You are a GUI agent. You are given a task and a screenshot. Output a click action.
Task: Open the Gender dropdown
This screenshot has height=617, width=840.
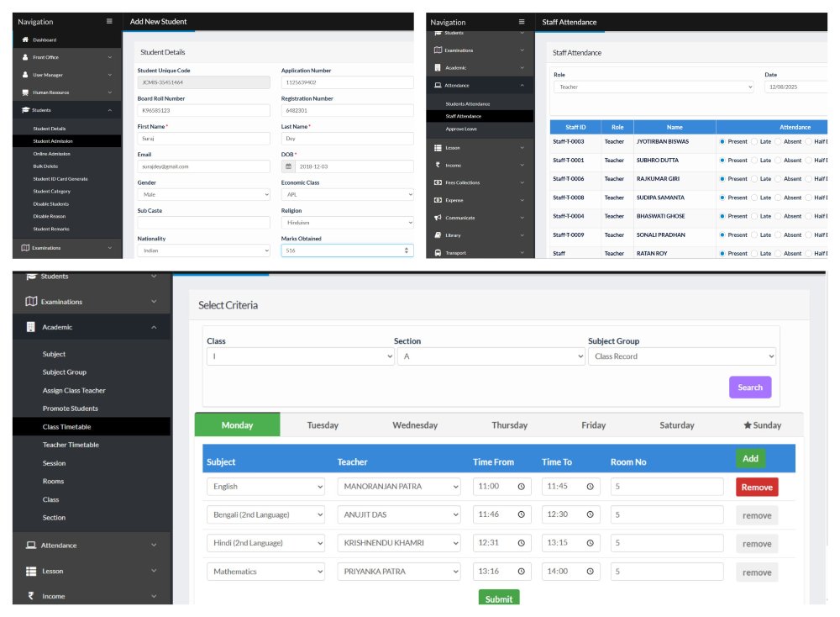[203, 194]
